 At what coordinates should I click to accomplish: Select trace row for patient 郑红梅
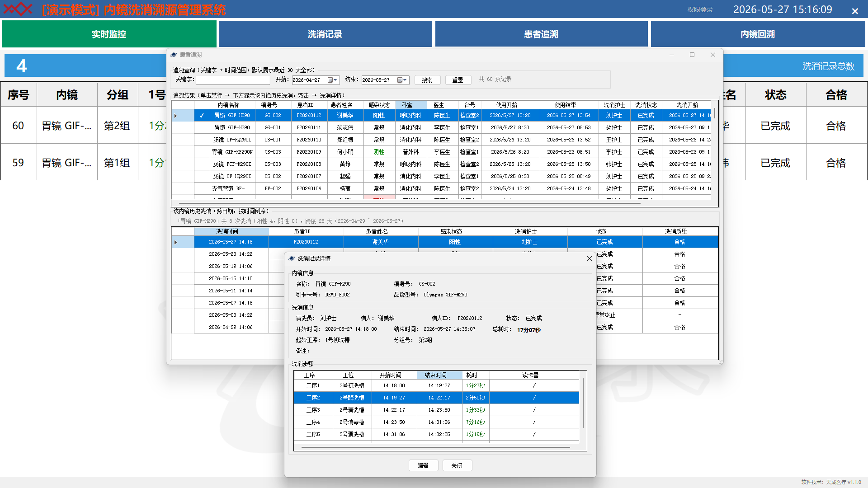point(441,140)
